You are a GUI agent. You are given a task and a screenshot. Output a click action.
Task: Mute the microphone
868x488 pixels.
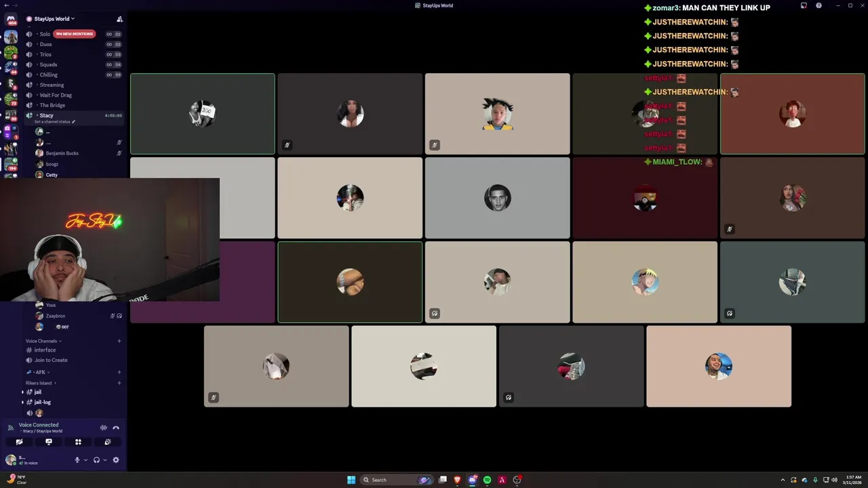click(x=77, y=460)
